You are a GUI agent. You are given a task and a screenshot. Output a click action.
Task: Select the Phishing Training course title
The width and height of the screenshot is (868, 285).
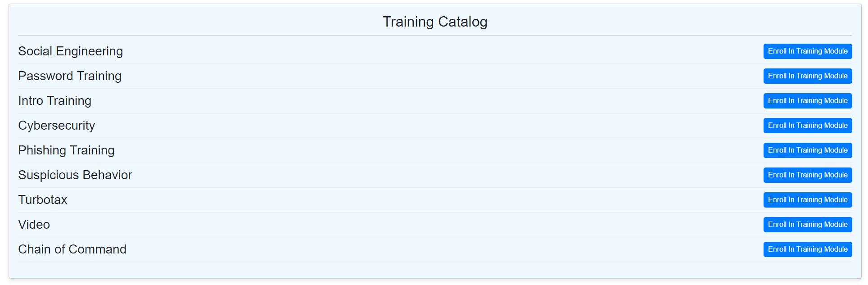[x=67, y=150]
